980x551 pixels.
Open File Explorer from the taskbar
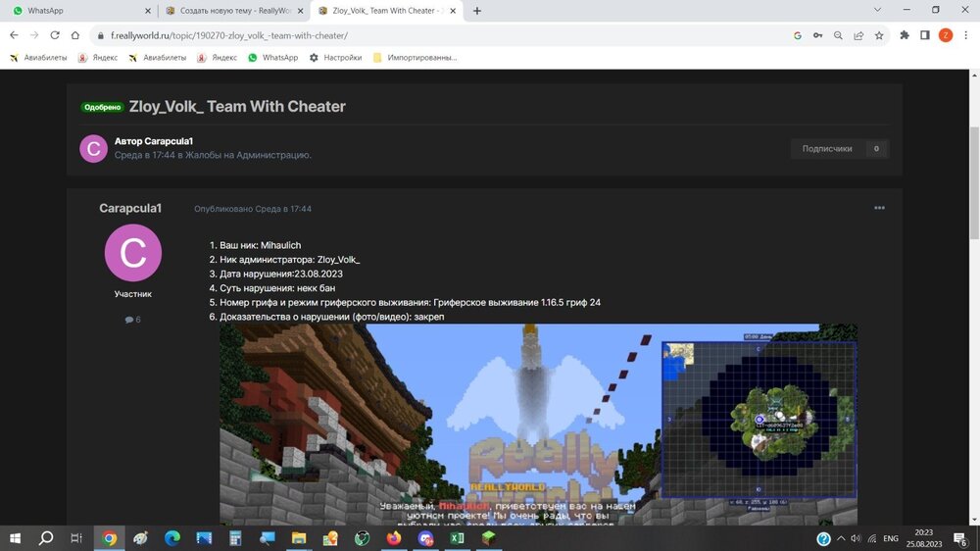[299, 538]
